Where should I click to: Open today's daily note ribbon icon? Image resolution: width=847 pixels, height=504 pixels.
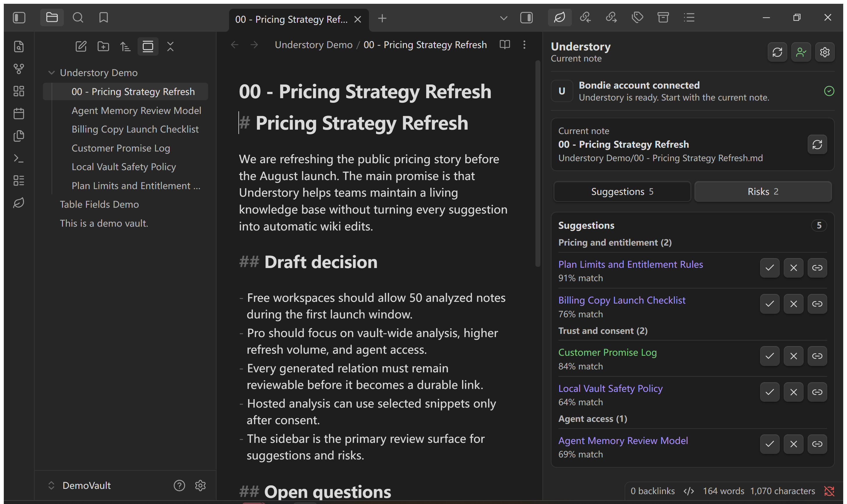(x=19, y=113)
